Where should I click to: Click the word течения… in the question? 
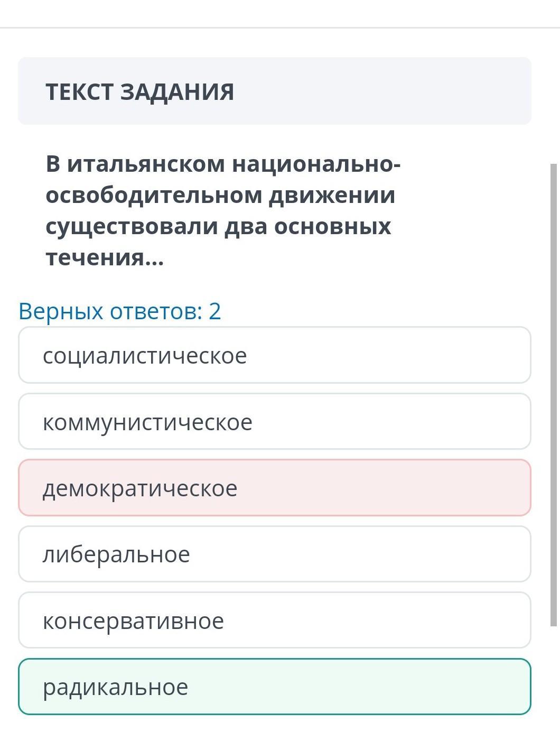(105, 257)
